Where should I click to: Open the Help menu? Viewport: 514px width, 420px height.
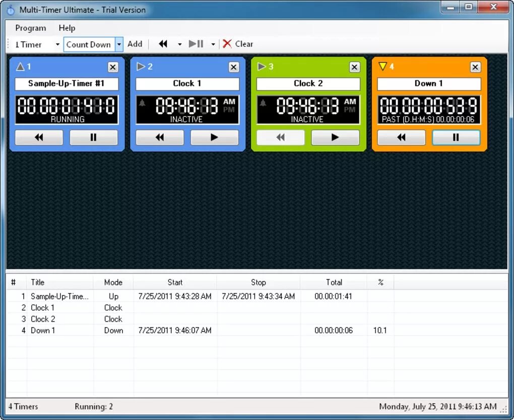pos(67,28)
